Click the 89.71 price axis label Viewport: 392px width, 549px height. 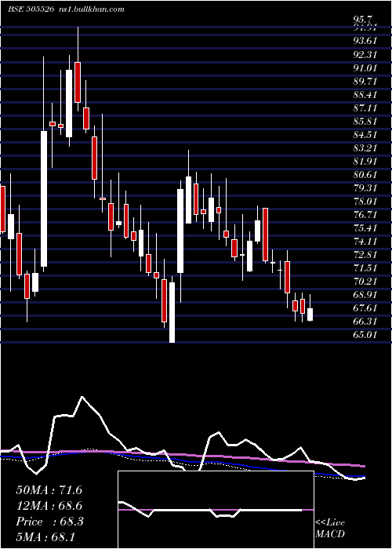click(x=365, y=82)
